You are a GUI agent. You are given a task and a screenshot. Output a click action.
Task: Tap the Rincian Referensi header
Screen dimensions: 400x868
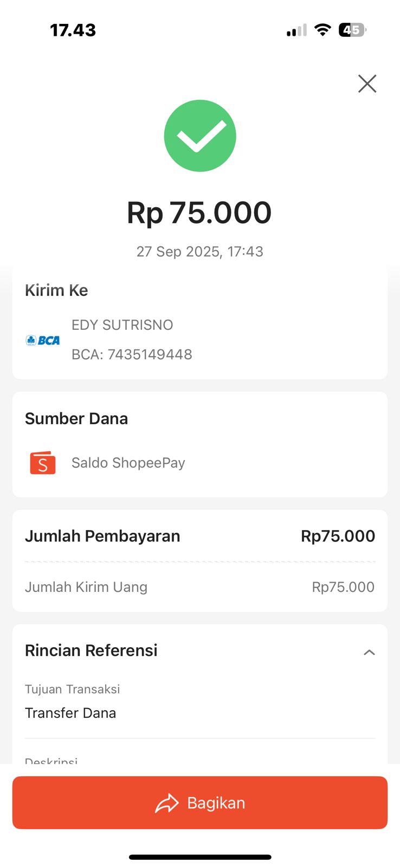(91, 650)
